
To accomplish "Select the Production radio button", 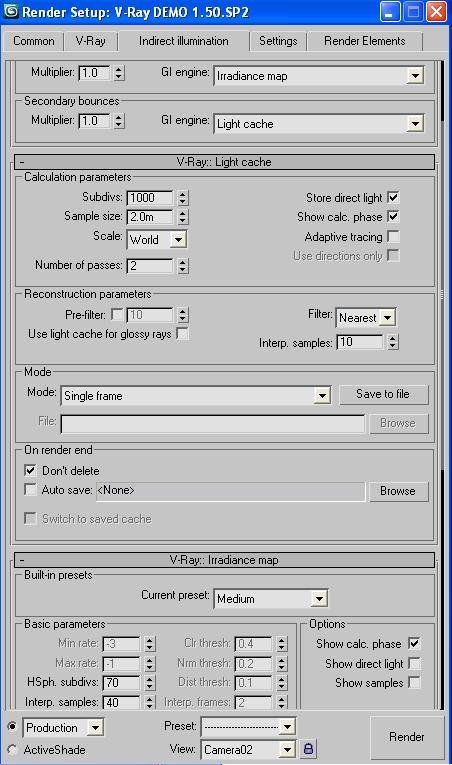I will 13,727.
